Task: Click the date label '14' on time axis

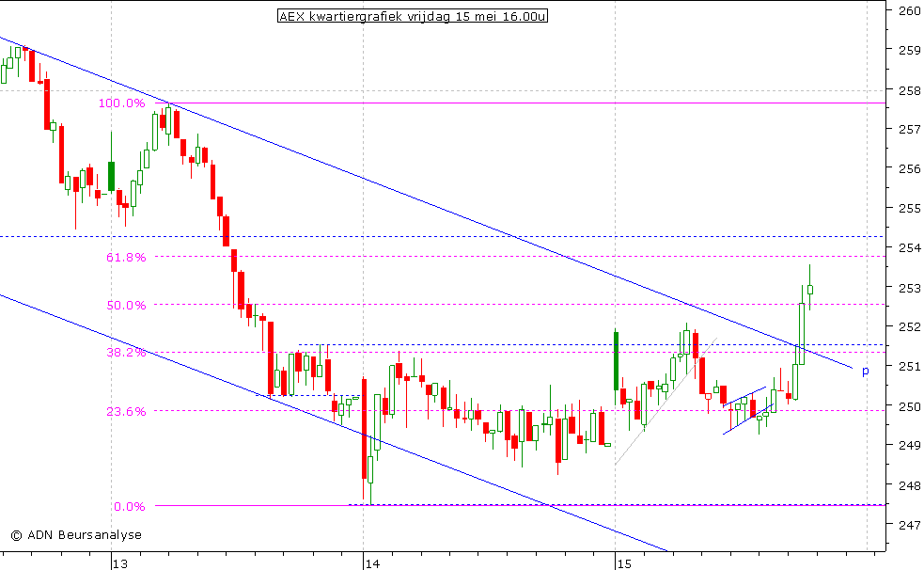Action: 372,564
